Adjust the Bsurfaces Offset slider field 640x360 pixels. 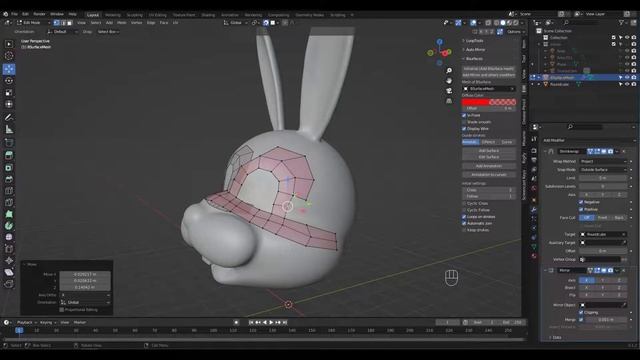[489, 109]
